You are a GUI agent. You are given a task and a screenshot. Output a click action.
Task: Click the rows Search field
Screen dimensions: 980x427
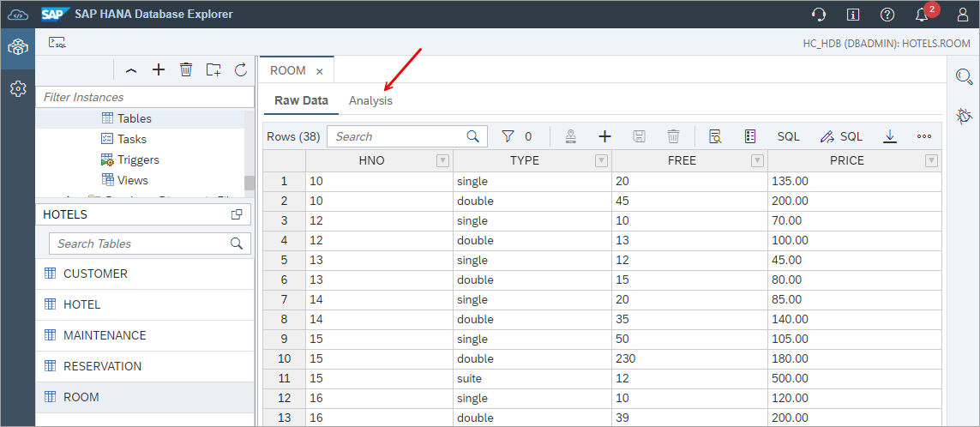[407, 136]
